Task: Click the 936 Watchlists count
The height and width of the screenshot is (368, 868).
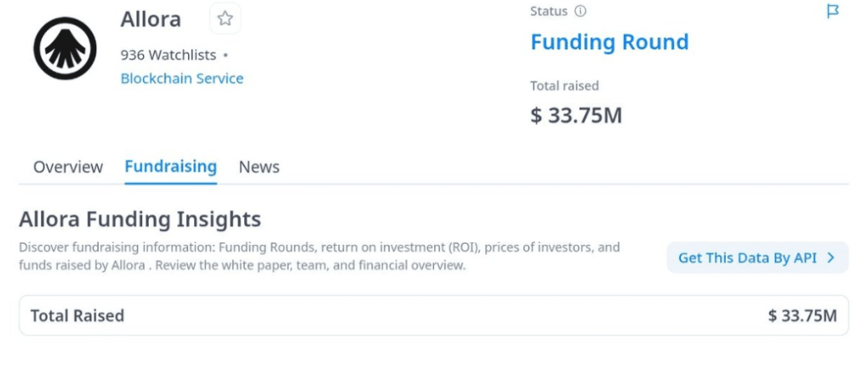Action: (170, 55)
